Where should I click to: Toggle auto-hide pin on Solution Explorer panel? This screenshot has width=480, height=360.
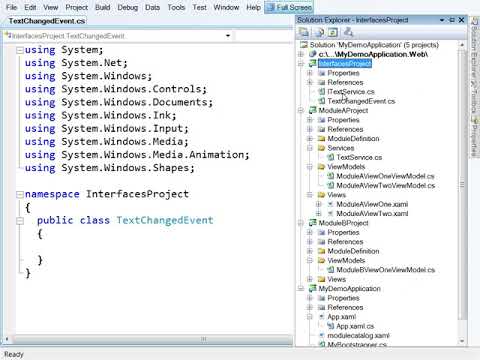pyautogui.click(x=452, y=20)
